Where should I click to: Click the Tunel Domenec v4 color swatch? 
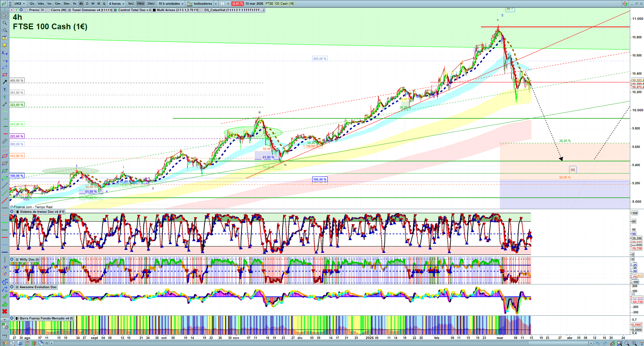pyautogui.click(x=70, y=10)
